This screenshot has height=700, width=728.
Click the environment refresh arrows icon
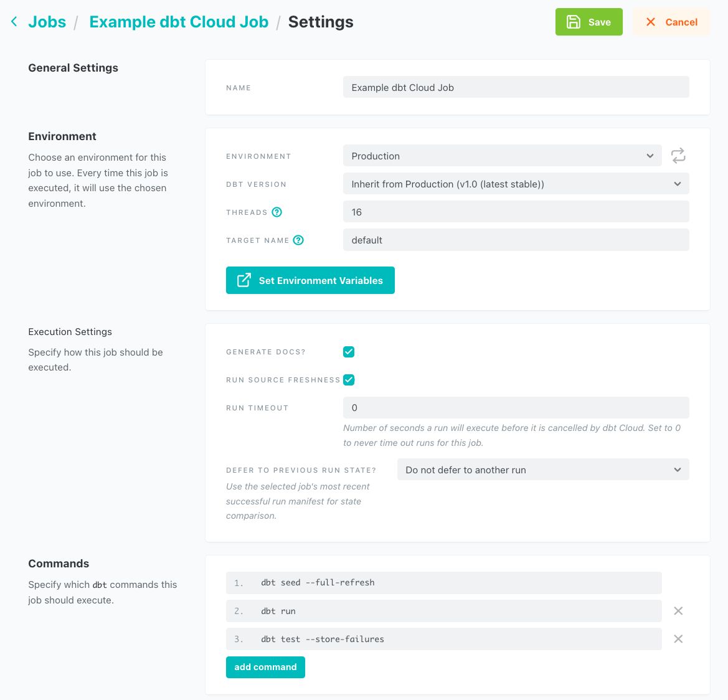[x=678, y=156]
